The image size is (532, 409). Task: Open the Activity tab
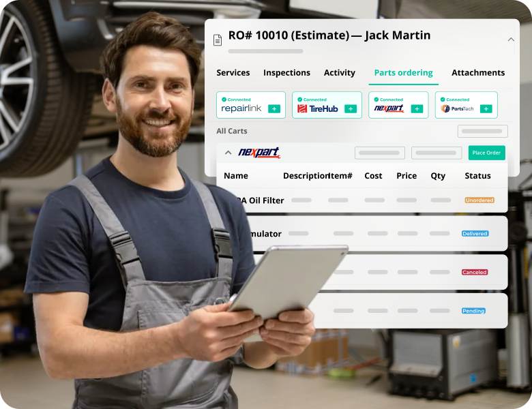(x=340, y=73)
